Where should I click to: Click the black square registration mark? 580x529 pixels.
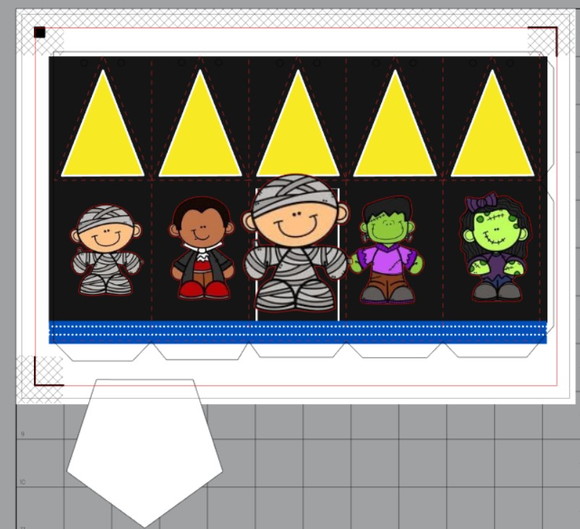click(x=40, y=33)
